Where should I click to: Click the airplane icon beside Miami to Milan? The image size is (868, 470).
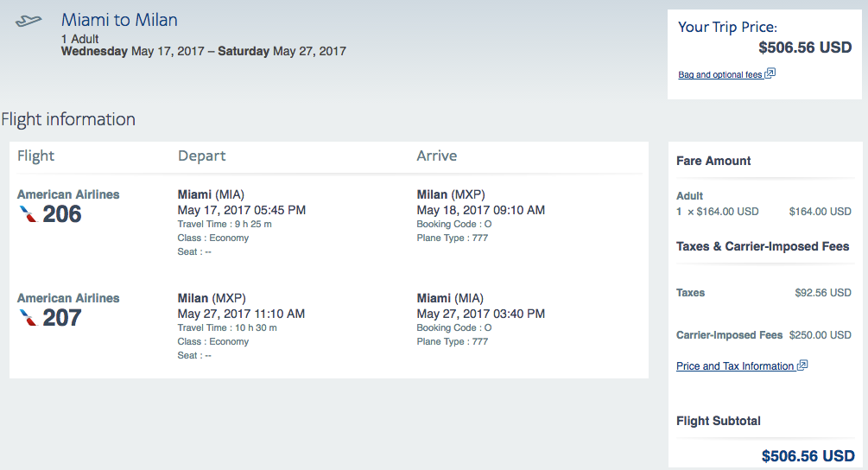29,21
